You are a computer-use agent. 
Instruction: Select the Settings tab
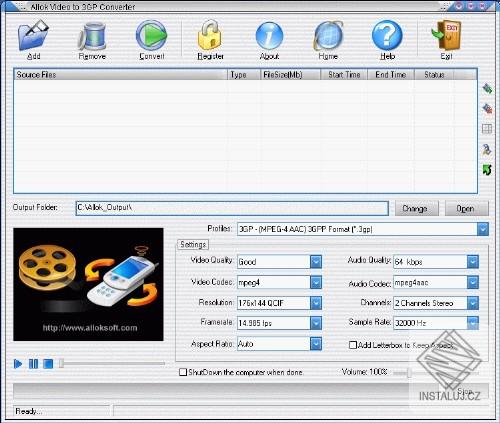tap(193, 245)
